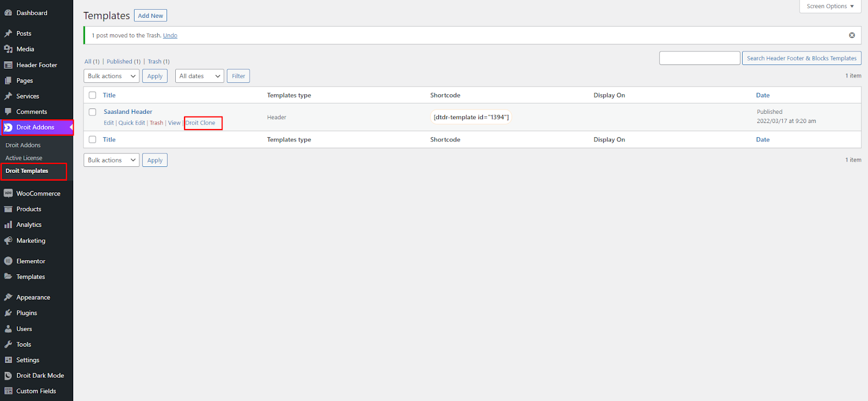Check the select-all box in table header
Image resolution: width=868 pixels, height=401 pixels.
pos(92,95)
